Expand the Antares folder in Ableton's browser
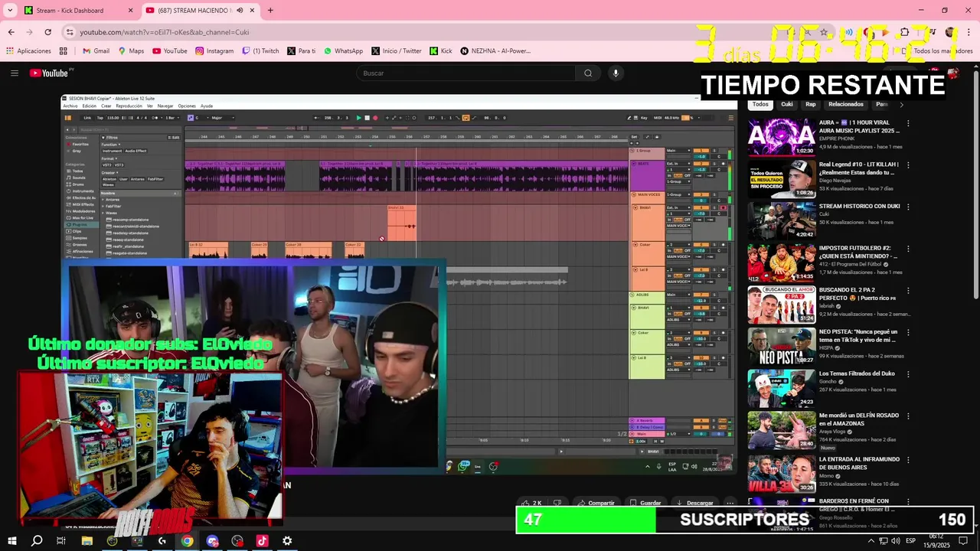 [103, 200]
